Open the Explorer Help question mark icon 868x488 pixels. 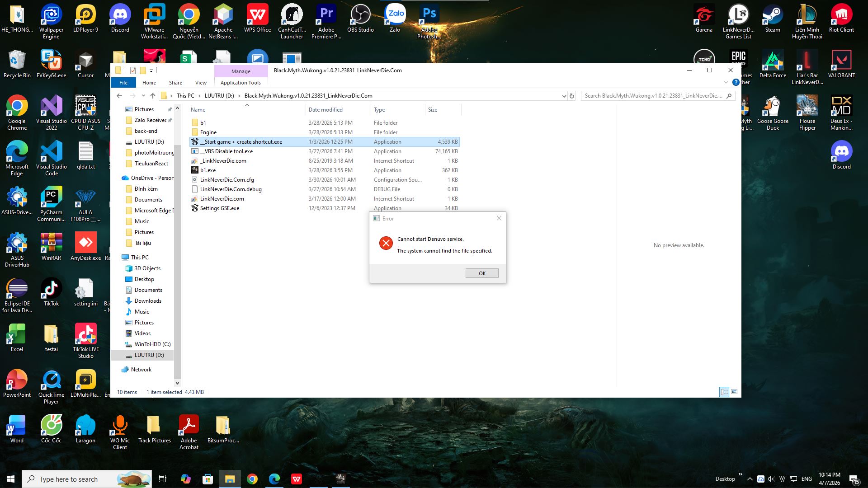click(x=736, y=82)
